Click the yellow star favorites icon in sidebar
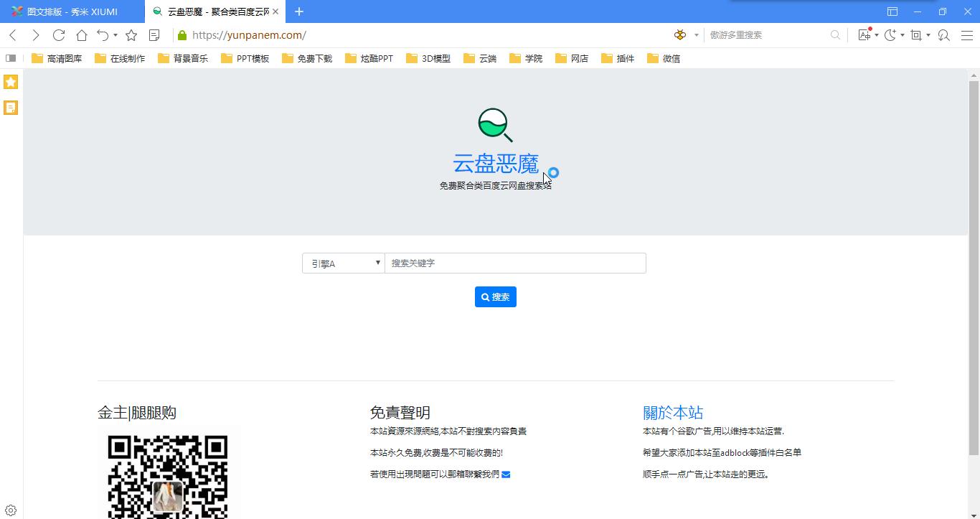This screenshot has height=519, width=980. pos(10,82)
